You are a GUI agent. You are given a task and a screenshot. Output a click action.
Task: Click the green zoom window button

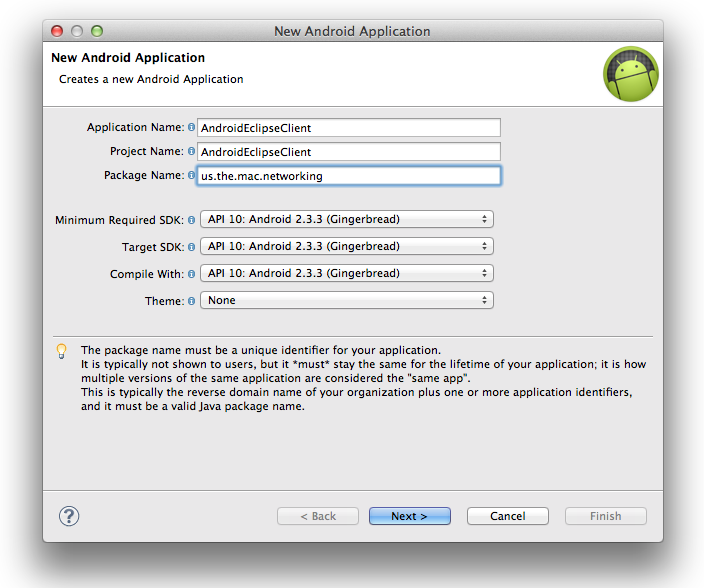click(97, 31)
